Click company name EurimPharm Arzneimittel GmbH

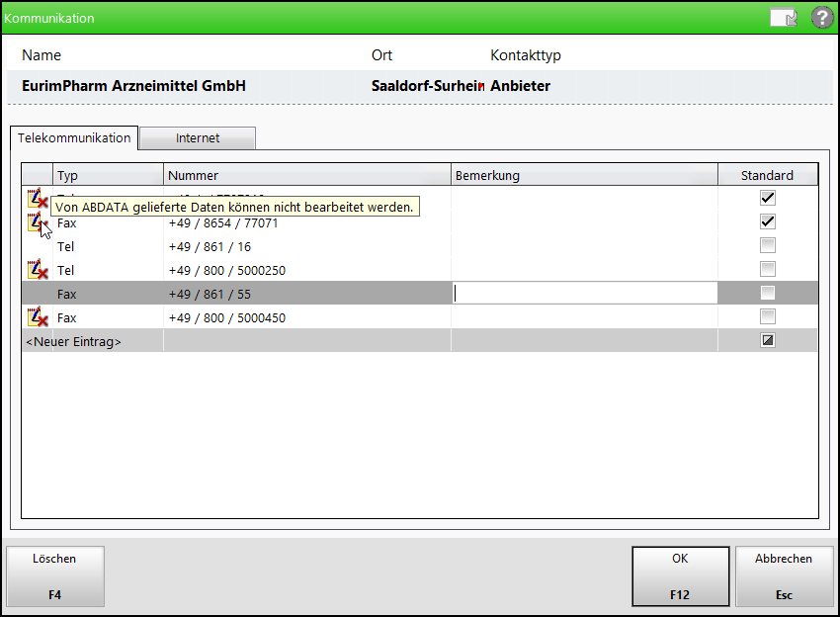point(134,86)
